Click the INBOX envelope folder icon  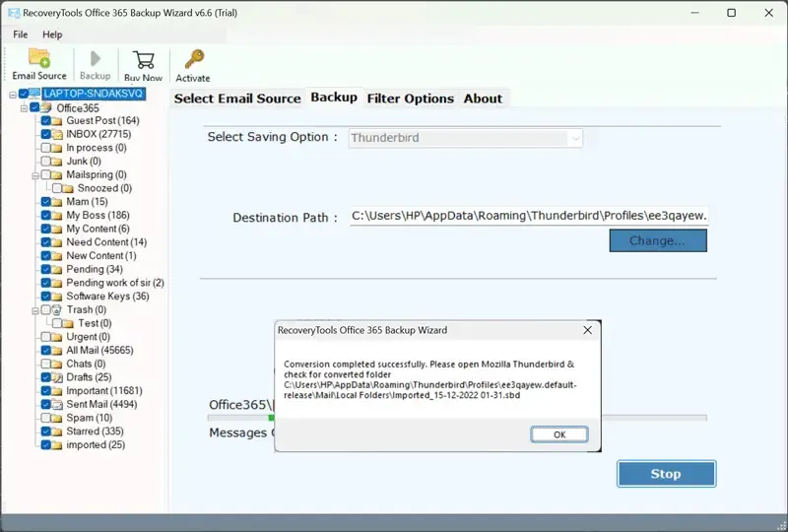(57, 134)
